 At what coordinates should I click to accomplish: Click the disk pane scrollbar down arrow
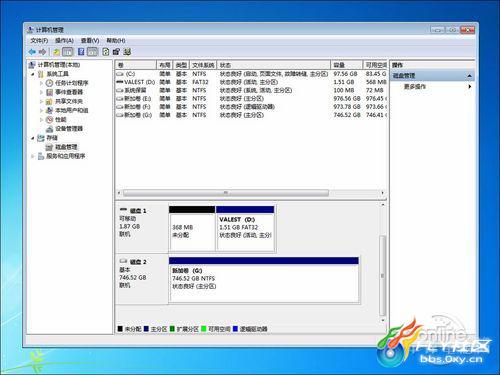click(x=383, y=320)
